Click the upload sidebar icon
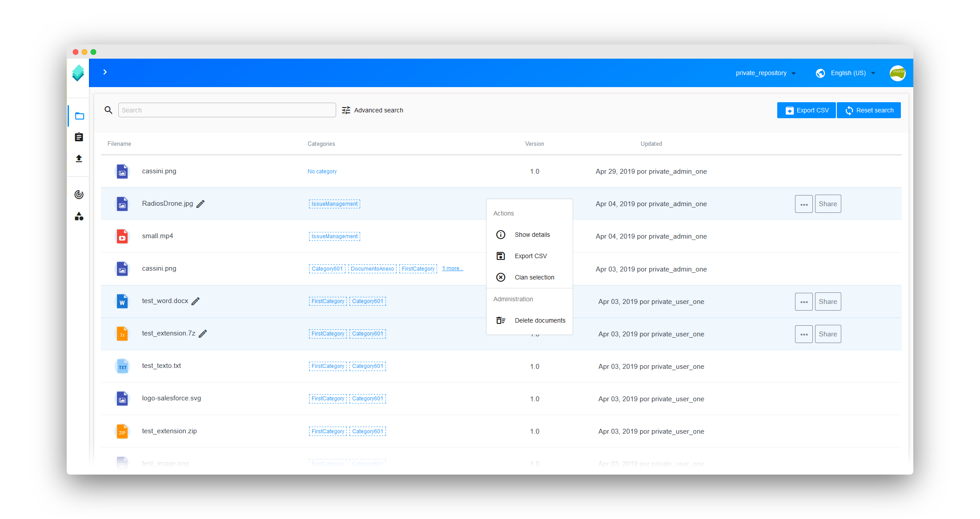This screenshot has height=519, width=980. click(79, 159)
